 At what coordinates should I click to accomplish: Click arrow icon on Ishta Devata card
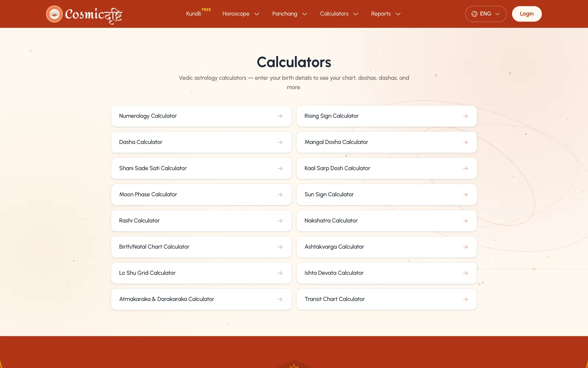click(x=465, y=273)
